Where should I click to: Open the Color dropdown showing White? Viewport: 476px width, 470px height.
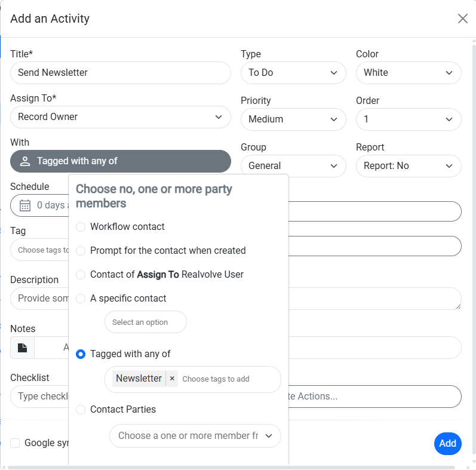[x=408, y=73]
